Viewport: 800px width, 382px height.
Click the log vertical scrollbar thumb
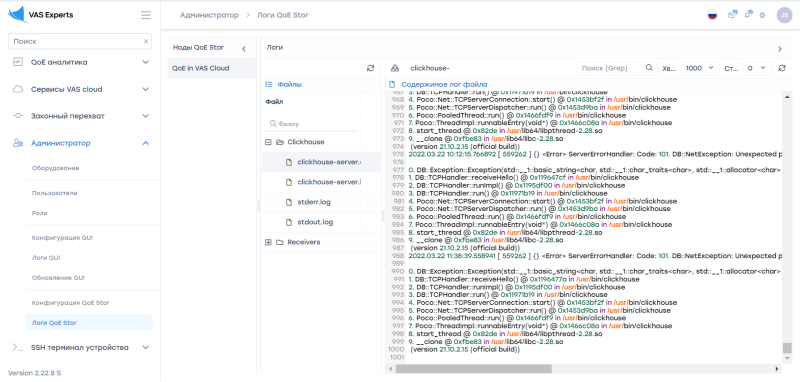pos(787,348)
